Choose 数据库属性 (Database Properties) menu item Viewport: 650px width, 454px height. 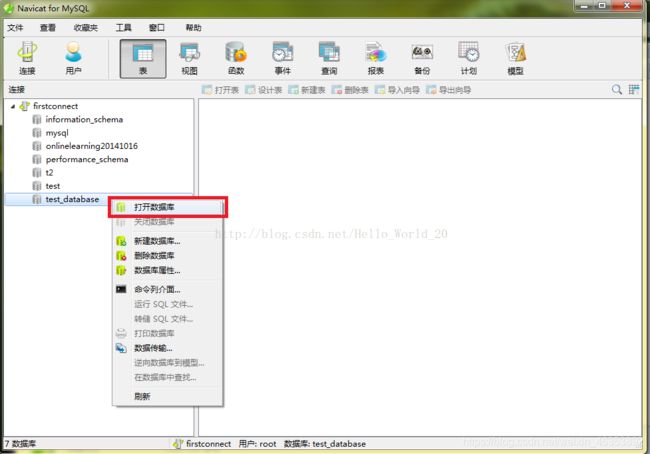pos(168,270)
